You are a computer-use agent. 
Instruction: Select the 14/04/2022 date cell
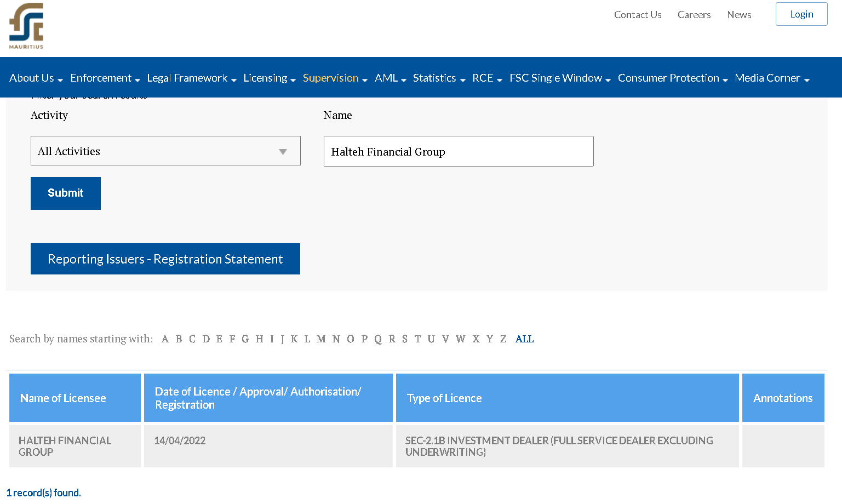pos(268,446)
